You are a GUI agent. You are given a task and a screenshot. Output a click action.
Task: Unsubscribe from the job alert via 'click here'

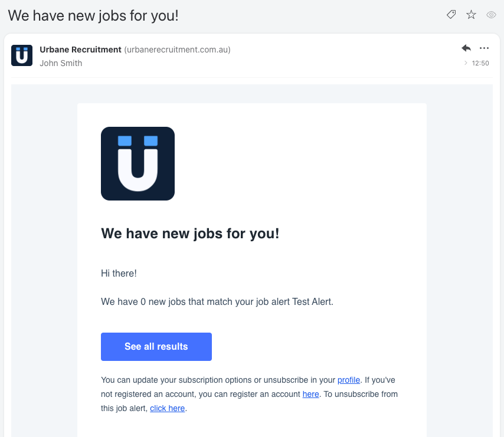167,408
